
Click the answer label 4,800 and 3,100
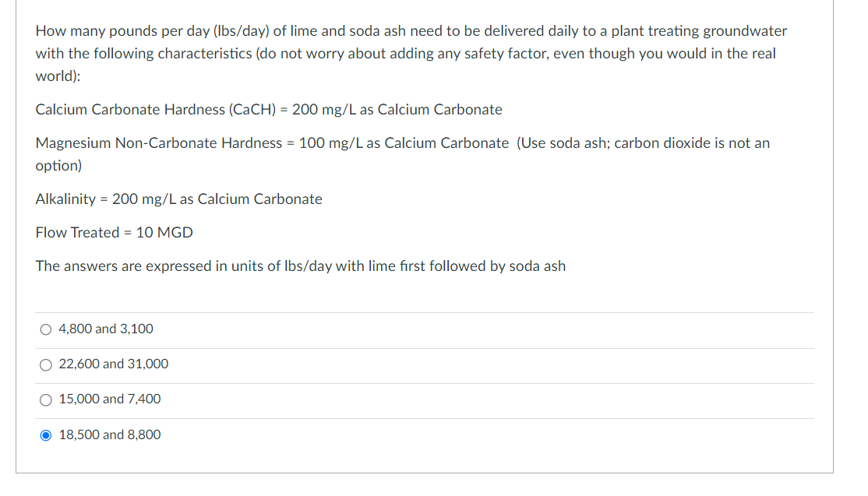(x=105, y=329)
